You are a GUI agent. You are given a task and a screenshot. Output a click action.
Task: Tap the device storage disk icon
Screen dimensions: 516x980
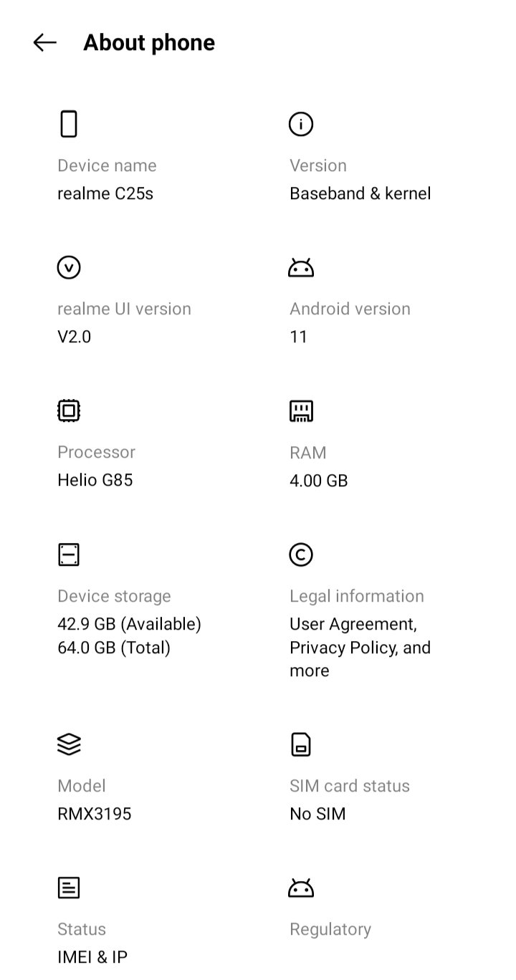69,554
